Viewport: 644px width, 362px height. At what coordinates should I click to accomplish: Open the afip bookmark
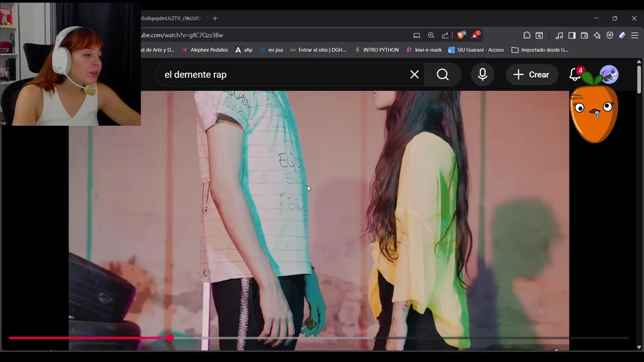(244, 50)
